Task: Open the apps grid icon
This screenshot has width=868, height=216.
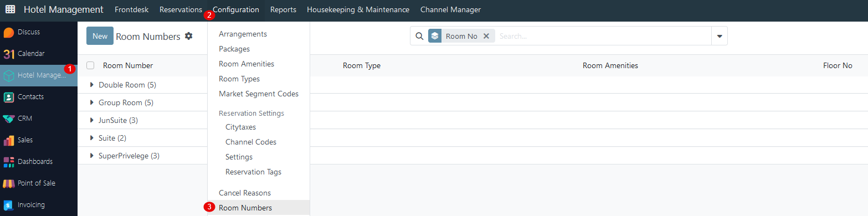Action: 11,9
